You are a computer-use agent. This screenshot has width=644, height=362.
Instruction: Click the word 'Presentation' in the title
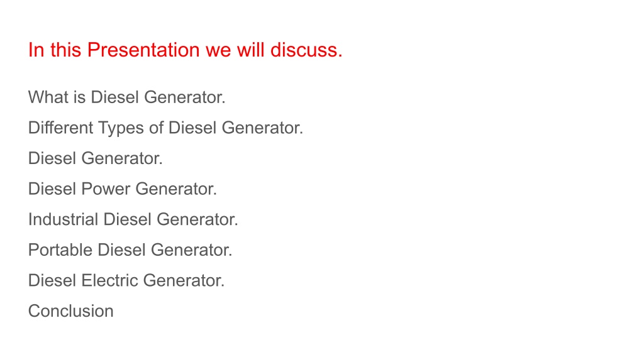pyautogui.click(x=144, y=50)
